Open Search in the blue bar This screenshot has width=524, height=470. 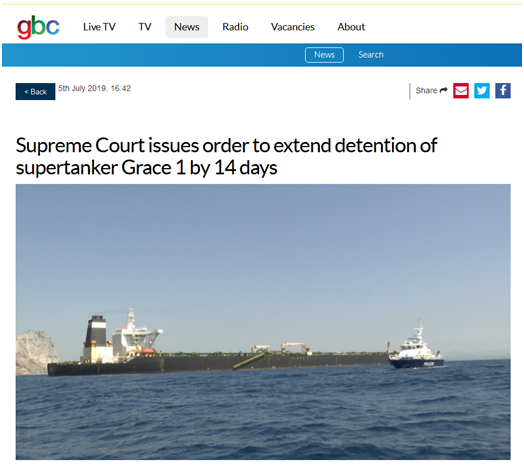(371, 55)
